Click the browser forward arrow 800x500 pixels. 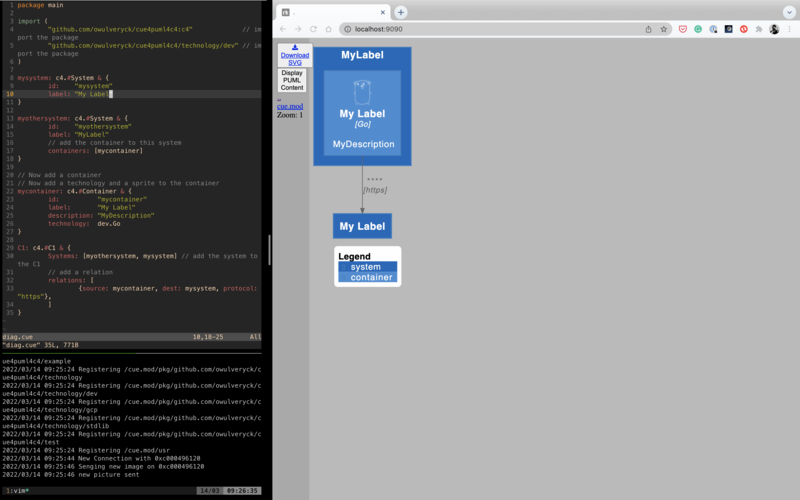pos(298,29)
